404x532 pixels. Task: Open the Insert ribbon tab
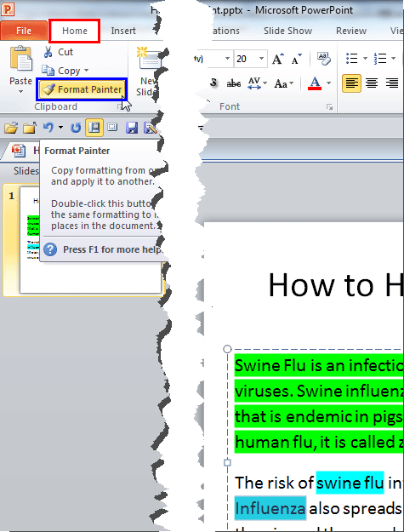point(123,31)
